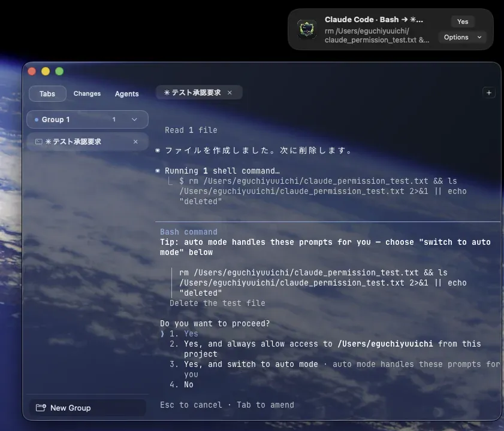Add a new tab with the plus button
The image size is (504, 431).
pyautogui.click(x=489, y=93)
